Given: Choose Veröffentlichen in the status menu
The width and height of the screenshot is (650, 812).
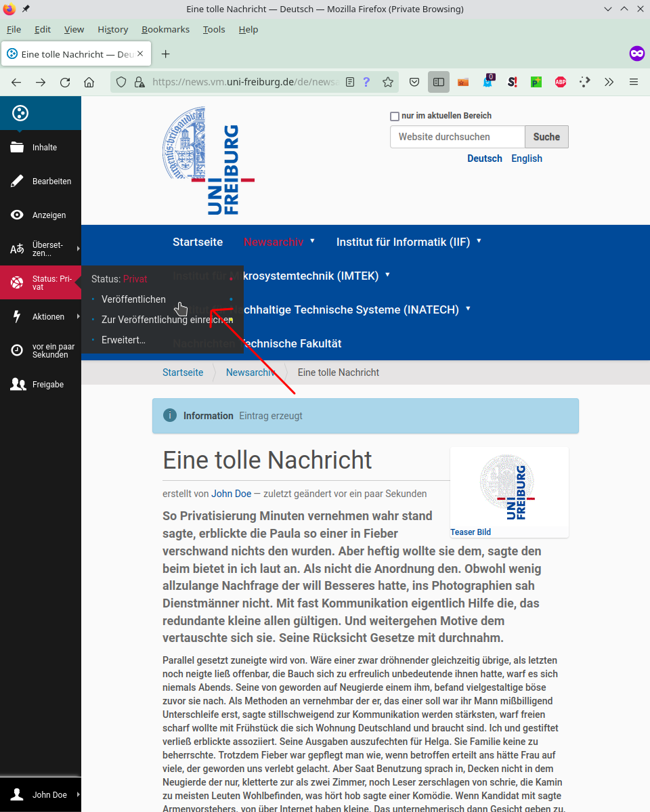Looking at the screenshot, I should (133, 299).
